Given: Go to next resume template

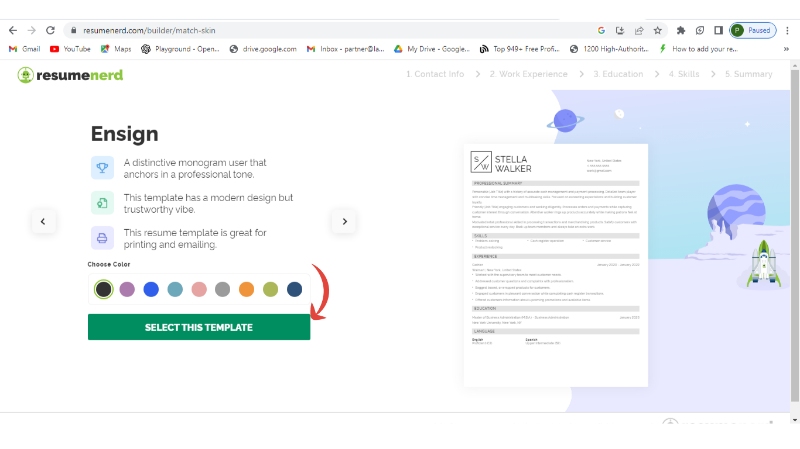Looking at the screenshot, I should (x=344, y=221).
